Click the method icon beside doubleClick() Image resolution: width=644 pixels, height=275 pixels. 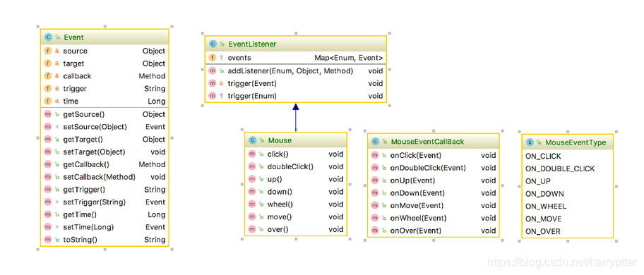tap(253, 166)
